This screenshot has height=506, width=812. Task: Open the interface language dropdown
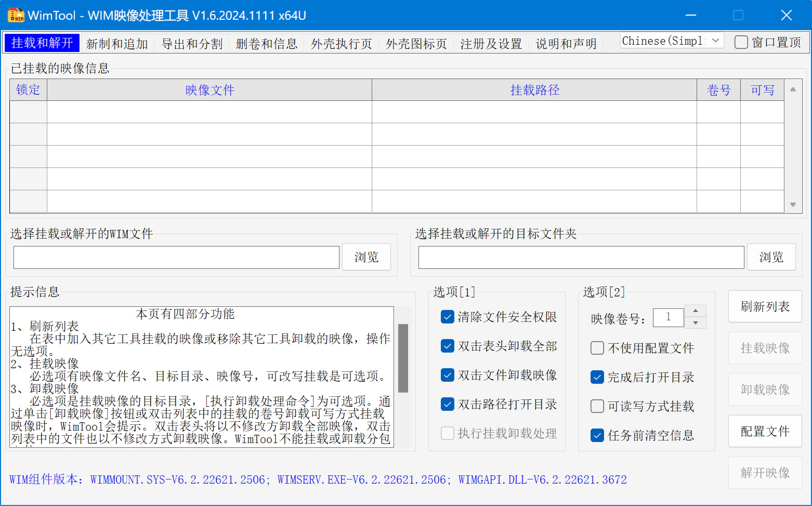coord(716,40)
